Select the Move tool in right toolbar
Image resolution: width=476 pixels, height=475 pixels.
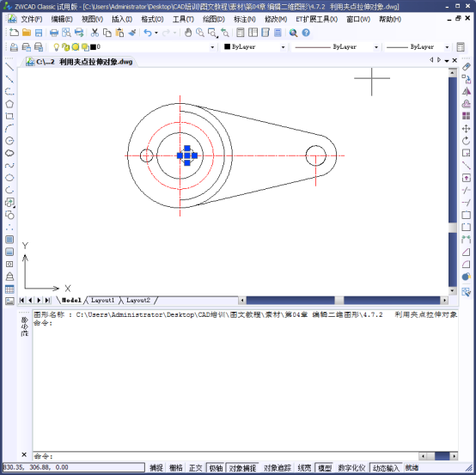tap(466, 129)
